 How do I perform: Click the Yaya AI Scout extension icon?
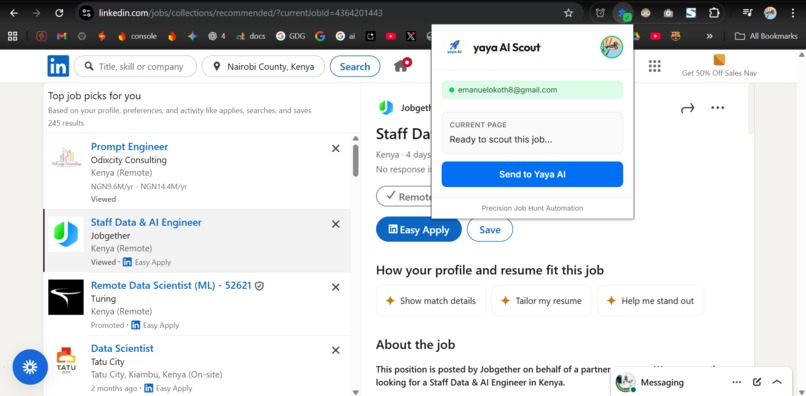coord(625,13)
